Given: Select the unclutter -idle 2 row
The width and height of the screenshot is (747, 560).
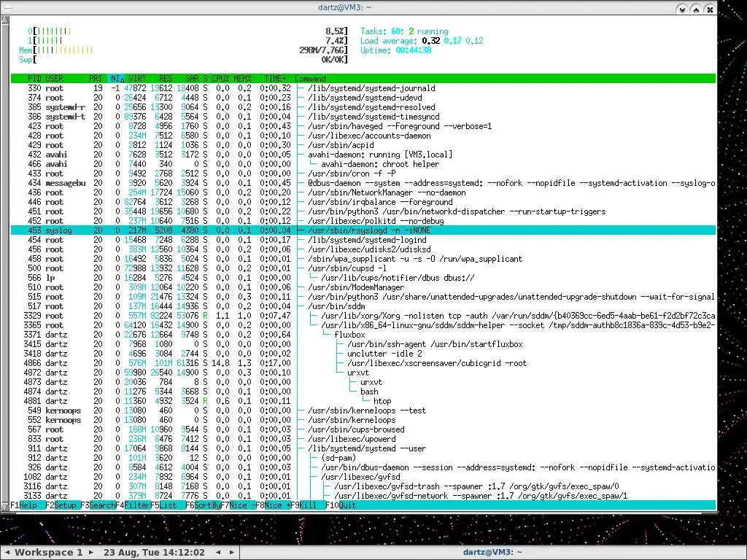Looking at the screenshot, I should 363,354.
